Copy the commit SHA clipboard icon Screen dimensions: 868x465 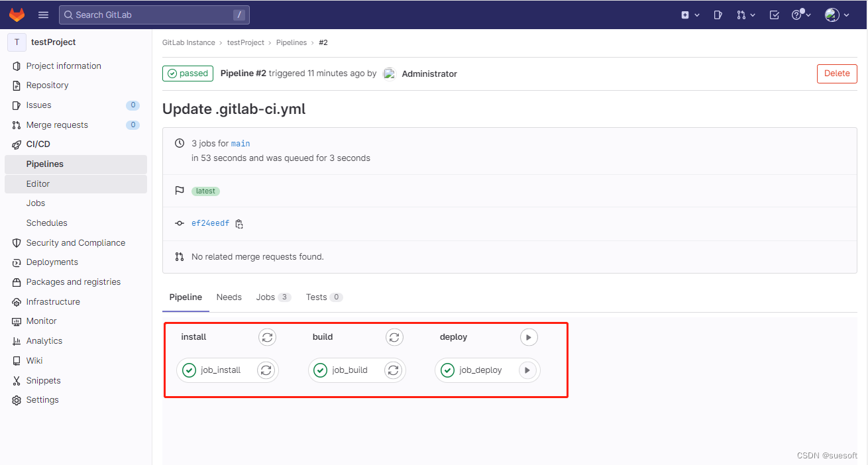[239, 224]
